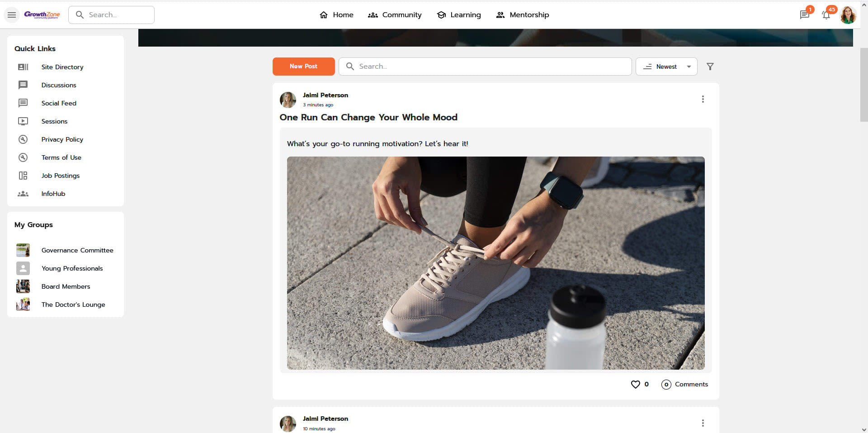Screen dimensions: 868x433
Task: Open Terms of Use quick link
Action: click(x=61, y=157)
